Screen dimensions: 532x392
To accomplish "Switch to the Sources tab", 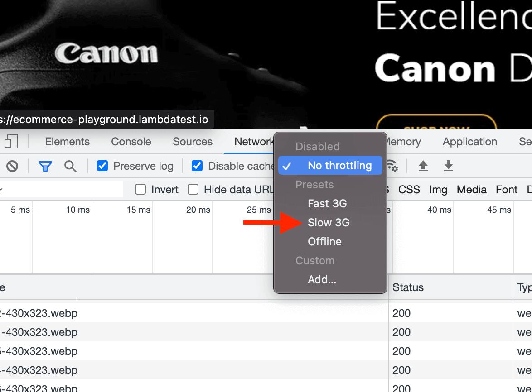I will (x=193, y=141).
